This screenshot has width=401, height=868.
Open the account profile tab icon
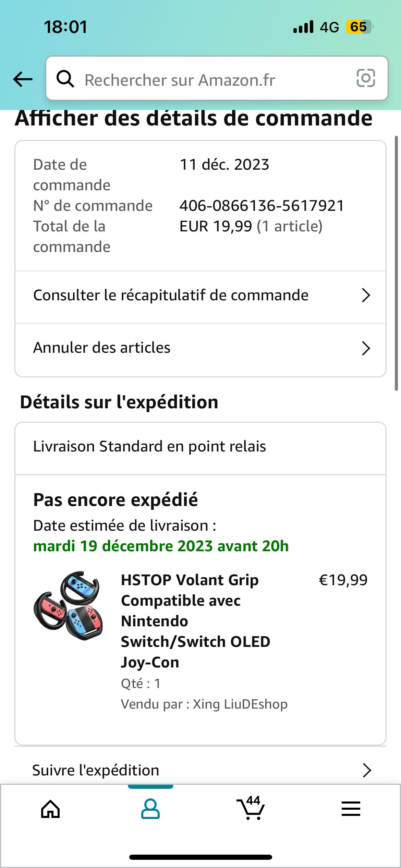pos(150,809)
